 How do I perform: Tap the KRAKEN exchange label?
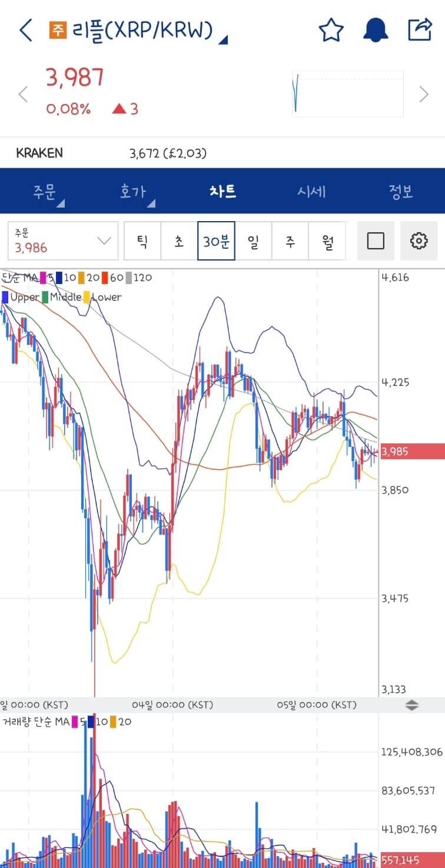(39, 153)
